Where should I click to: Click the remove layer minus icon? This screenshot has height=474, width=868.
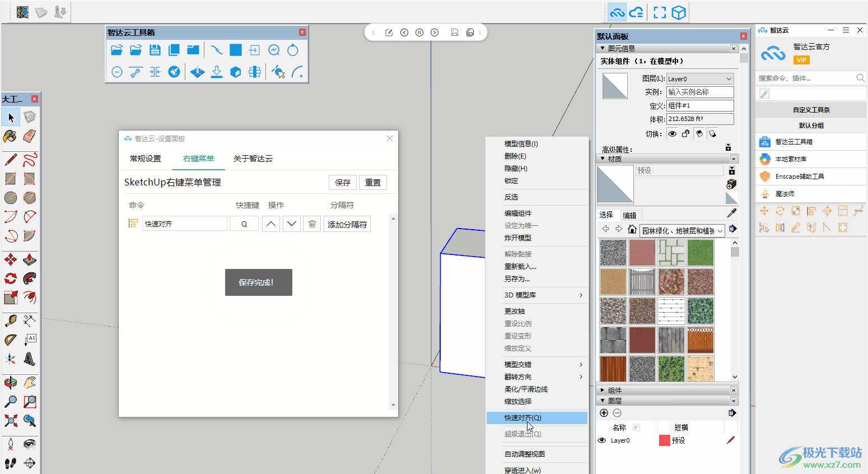617,413
